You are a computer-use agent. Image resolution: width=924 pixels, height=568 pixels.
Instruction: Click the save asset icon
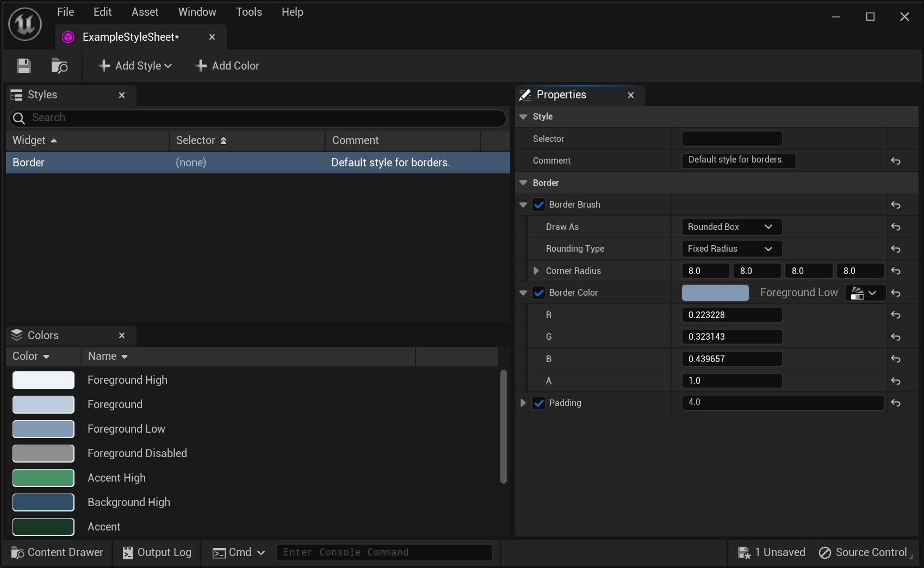click(x=23, y=66)
